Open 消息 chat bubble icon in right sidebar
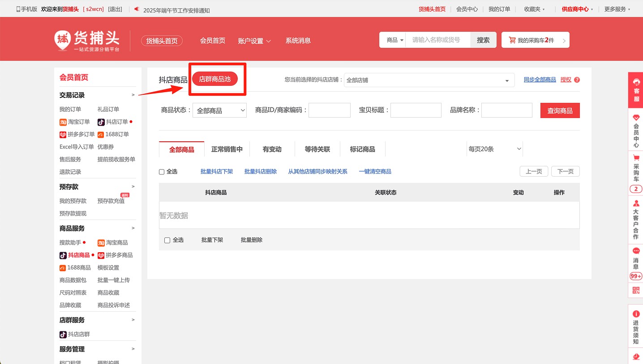Screen dimensions: 643x364 636,251
